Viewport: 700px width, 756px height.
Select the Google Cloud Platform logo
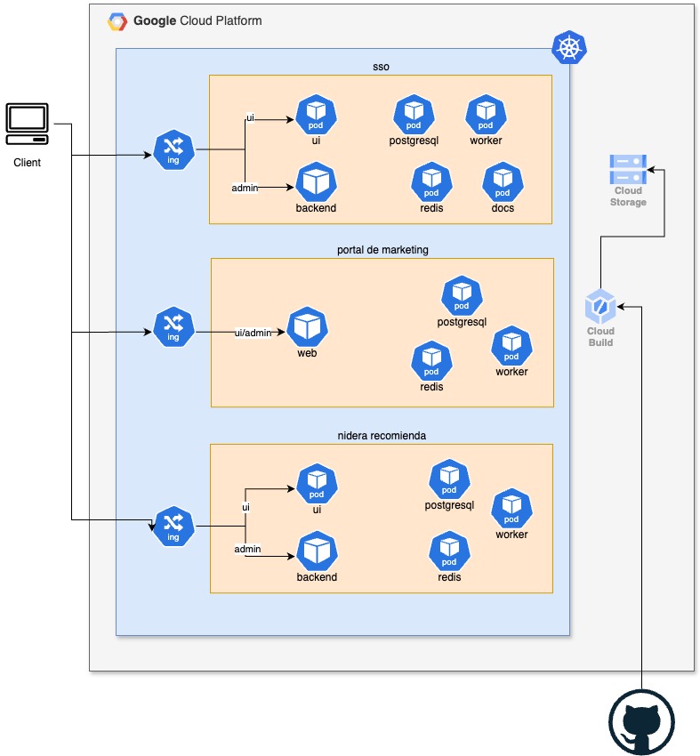click(x=117, y=21)
